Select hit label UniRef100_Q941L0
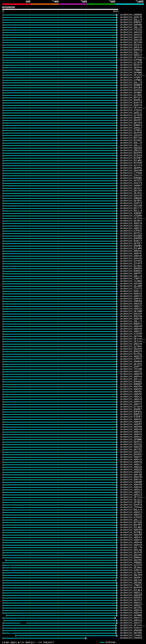The image size is (146, 644). coord(131,128)
